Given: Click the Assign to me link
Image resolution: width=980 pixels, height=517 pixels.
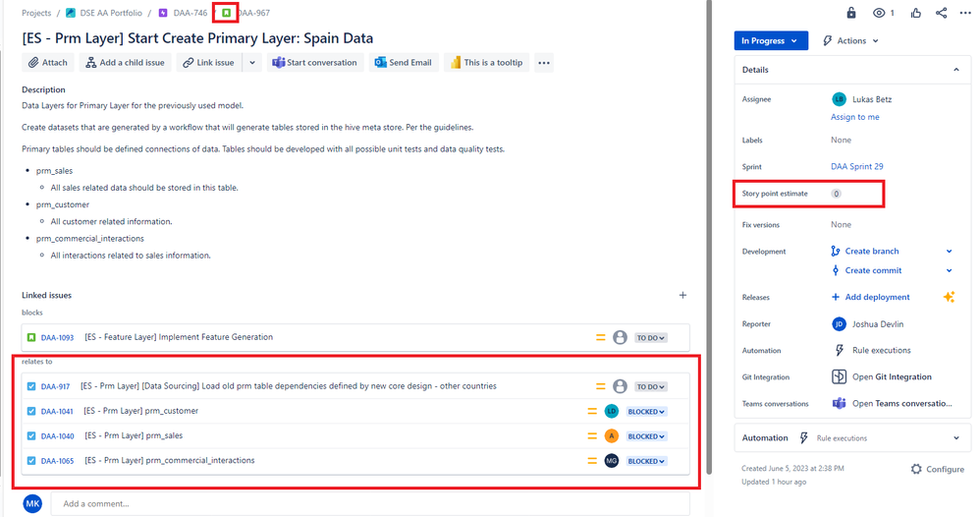Looking at the screenshot, I should tap(854, 117).
